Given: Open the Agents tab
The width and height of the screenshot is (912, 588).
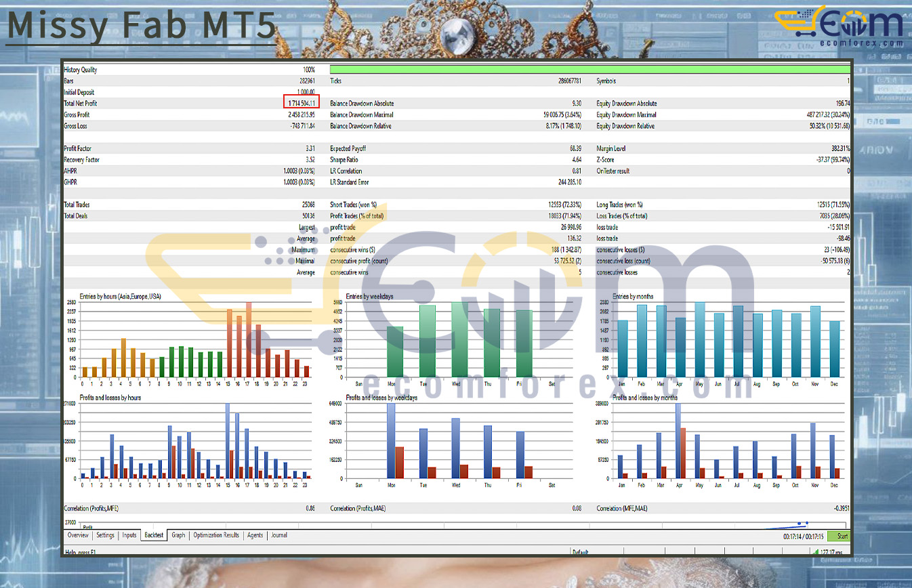Looking at the screenshot, I should [255, 535].
